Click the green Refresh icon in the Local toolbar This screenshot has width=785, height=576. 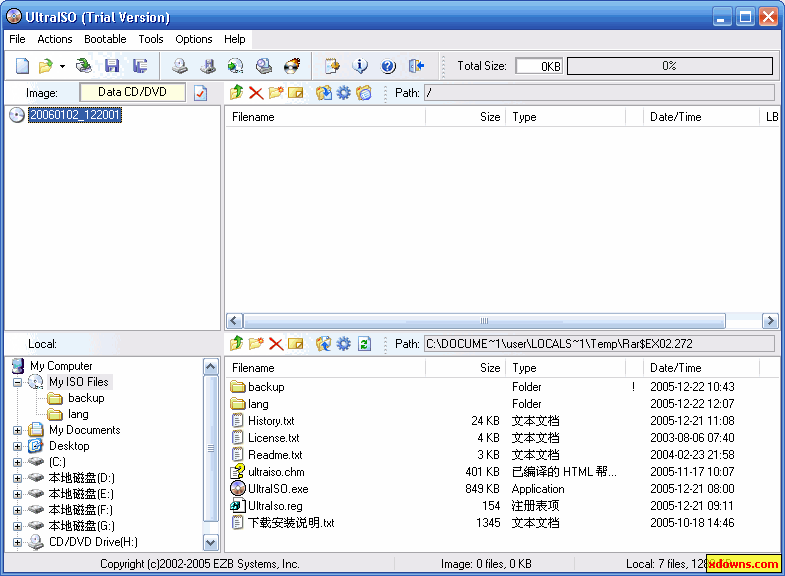coord(364,344)
